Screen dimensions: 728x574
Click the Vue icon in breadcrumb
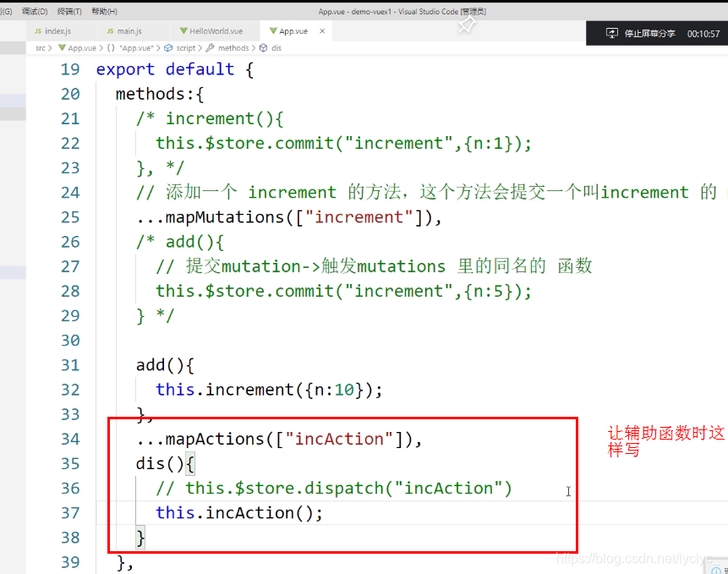[62, 47]
